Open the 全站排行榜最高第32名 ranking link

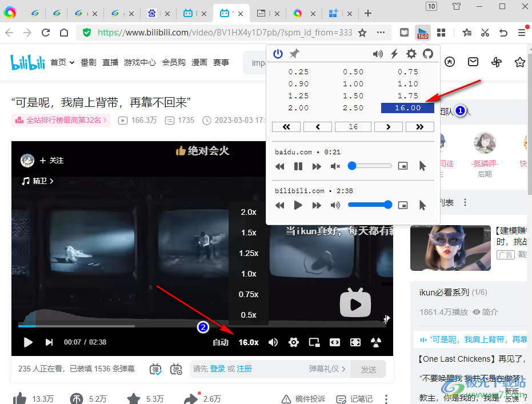[61, 121]
